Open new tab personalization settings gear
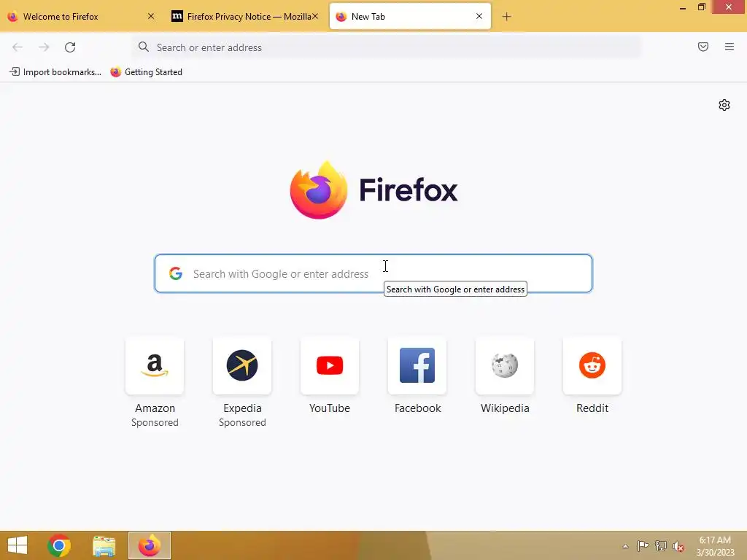Viewport: 747px width, 560px height. [x=724, y=105]
